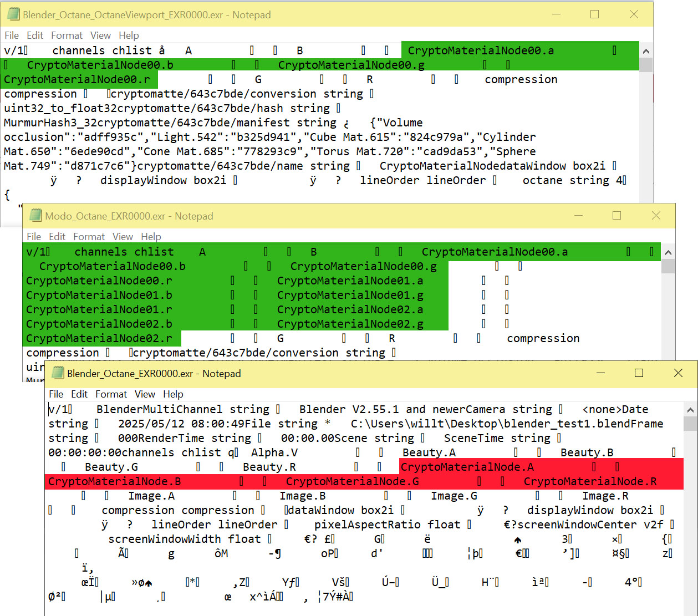Open Help menu in Modo_Octane_EXR0000 window

pos(151,237)
